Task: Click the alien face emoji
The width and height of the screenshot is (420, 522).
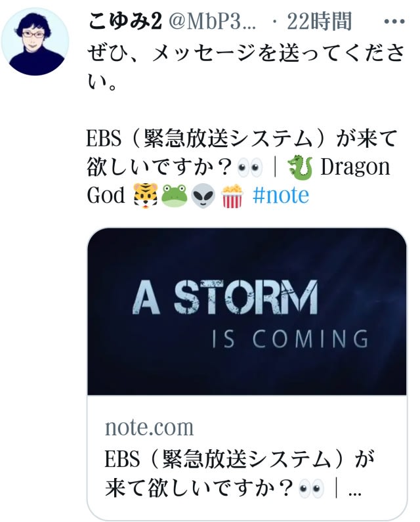Action: [203, 196]
